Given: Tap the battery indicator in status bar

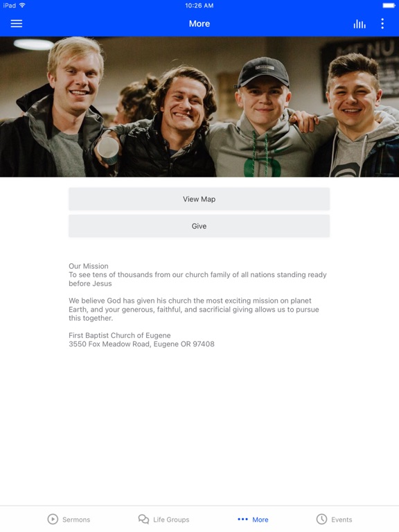Looking at the screenshot, I should (389, 6).
